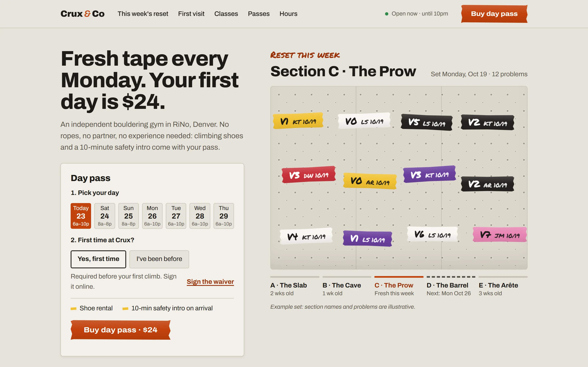Viewport: 588px width, 367px height.
Task: Select the red V3 DW tape tag
Action: tap(308, 175)
